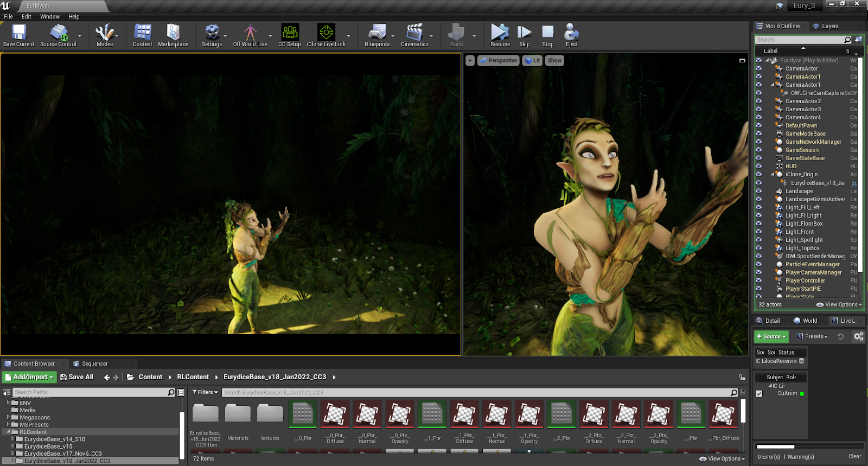The image size is (868, 466).
Task: Toggle visibility of the Landscape row
Action: tap(759, 191)
